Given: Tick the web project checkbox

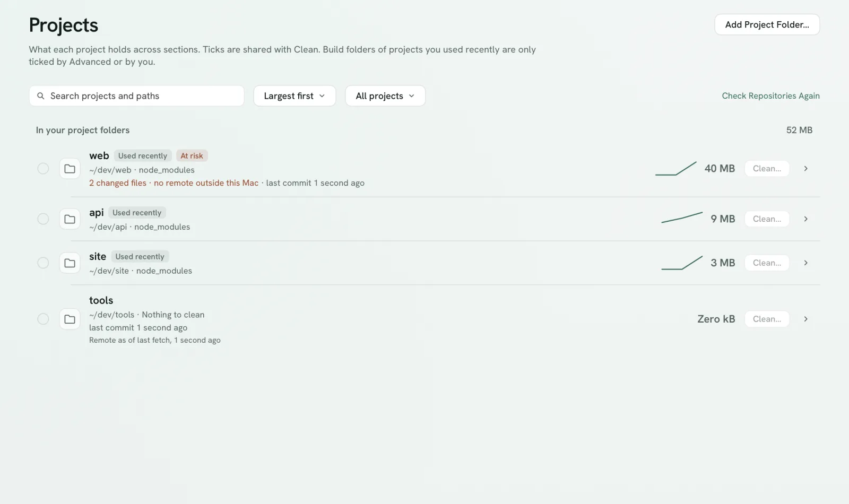Looking at the screenshot, I should pyautogui.click(x=43, y=169).
